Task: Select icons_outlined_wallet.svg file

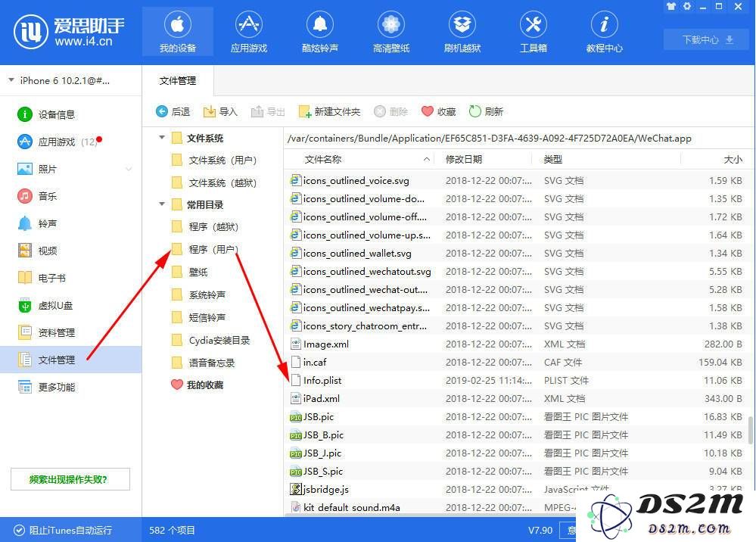Action: pyautogui.click(x=516, y=253)
